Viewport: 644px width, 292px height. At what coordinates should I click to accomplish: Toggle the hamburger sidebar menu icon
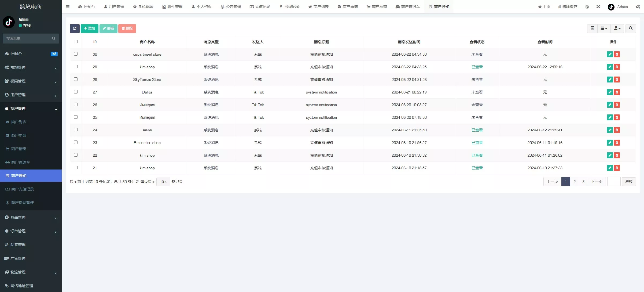[68, 7]
